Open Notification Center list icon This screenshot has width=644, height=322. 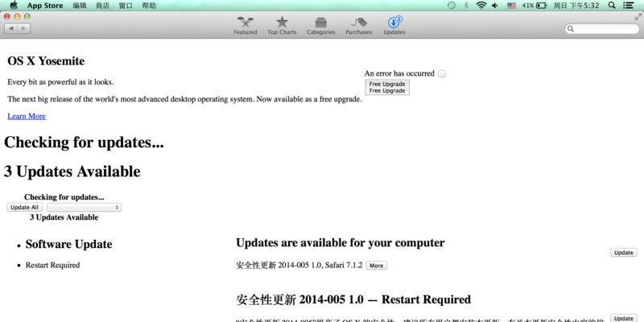coord(628,6)
